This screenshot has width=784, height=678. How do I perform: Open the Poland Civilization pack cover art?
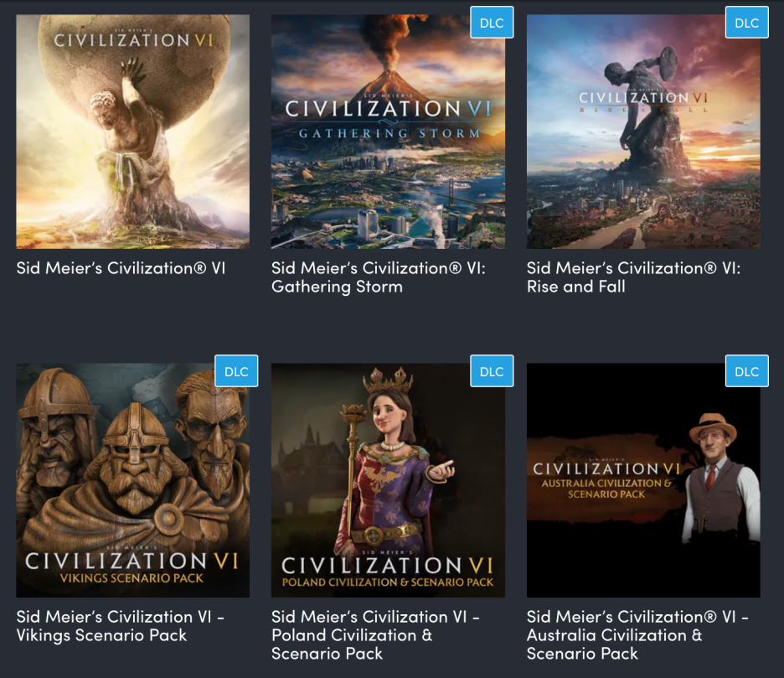click(388, 480)
